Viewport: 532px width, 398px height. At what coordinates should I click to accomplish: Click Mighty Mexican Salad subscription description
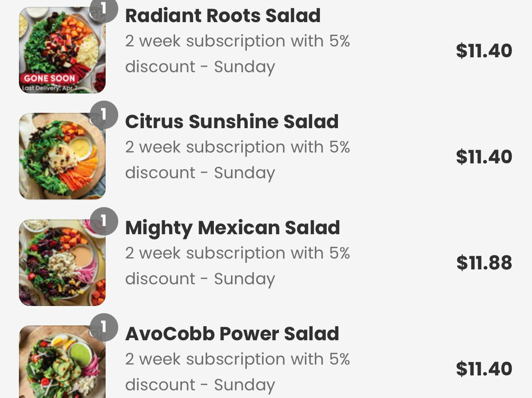[x=237, y=266]
